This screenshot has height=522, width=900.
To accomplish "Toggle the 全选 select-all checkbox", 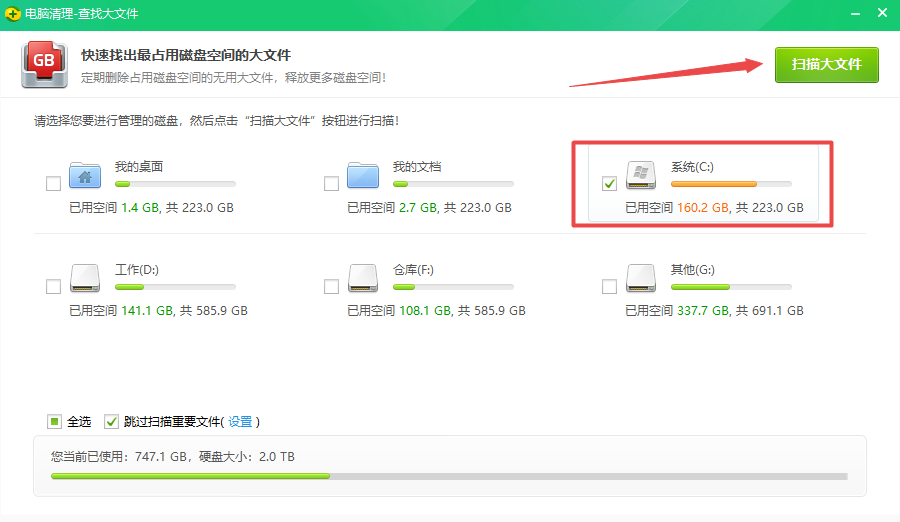I will click(54, 421).
